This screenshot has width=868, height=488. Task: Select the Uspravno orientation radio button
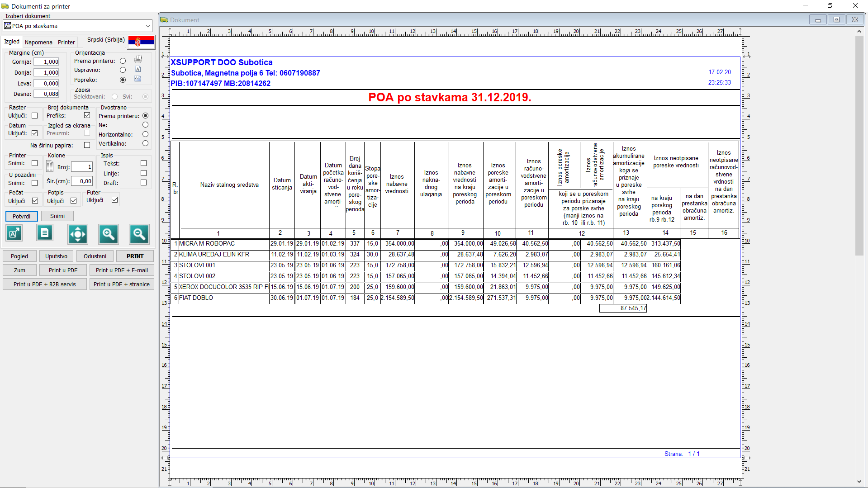point(123,70)
